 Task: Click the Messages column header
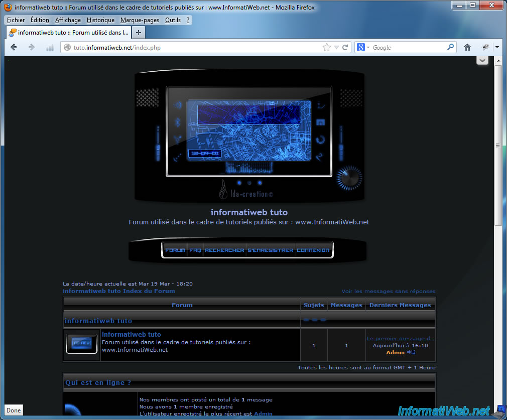coord(346,305)
